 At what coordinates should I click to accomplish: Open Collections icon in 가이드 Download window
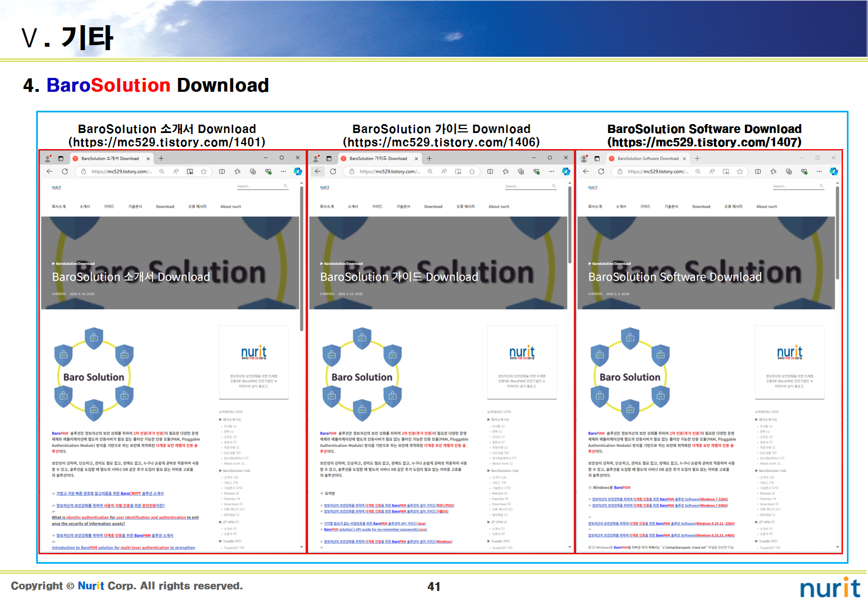(x=521, y=171)
